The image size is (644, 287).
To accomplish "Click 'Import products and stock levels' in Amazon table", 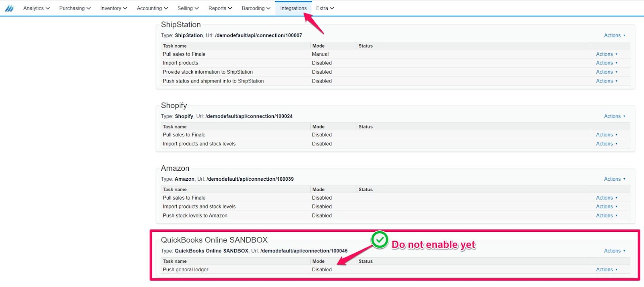I will [199, 206].
